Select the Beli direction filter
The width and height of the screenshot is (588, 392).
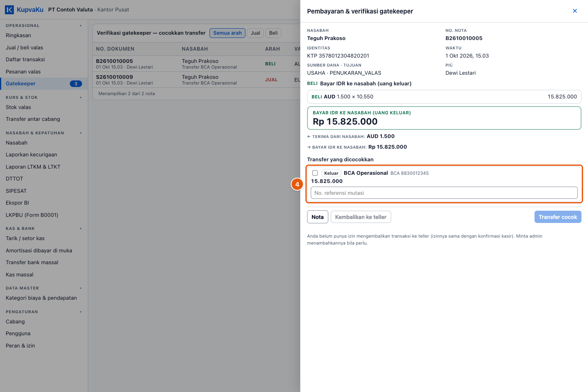click(274, 33)
